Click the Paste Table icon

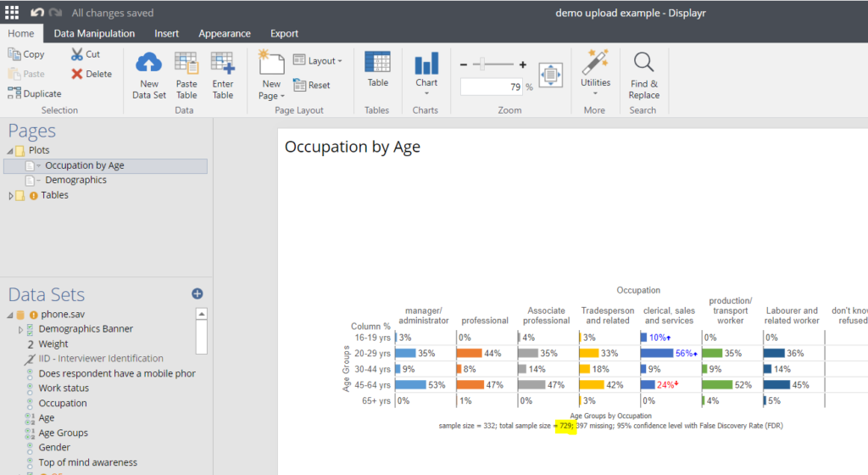tap(186, 64)
